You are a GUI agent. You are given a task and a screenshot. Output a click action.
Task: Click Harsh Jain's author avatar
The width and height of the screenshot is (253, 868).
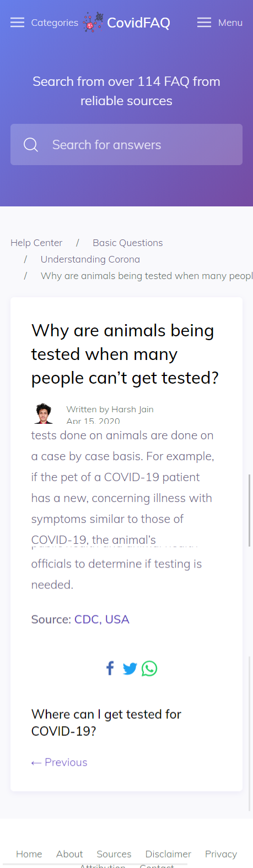(x=43, y=413)
